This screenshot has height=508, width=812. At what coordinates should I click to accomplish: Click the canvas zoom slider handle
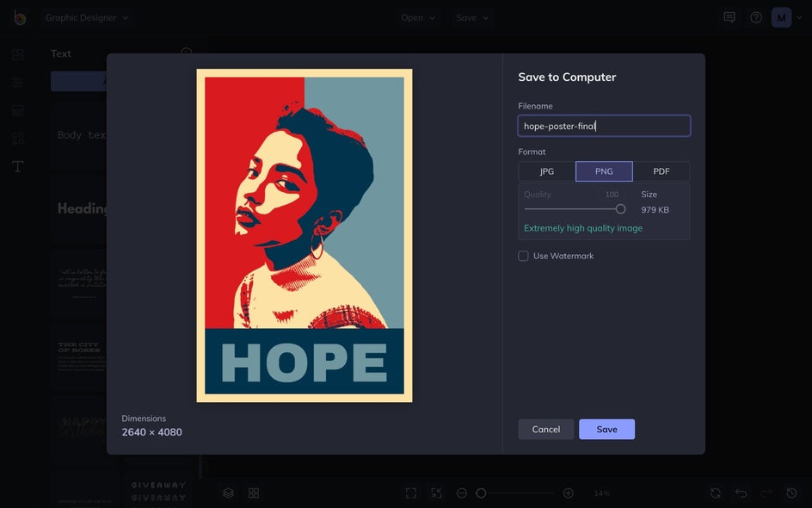[481, 493]
